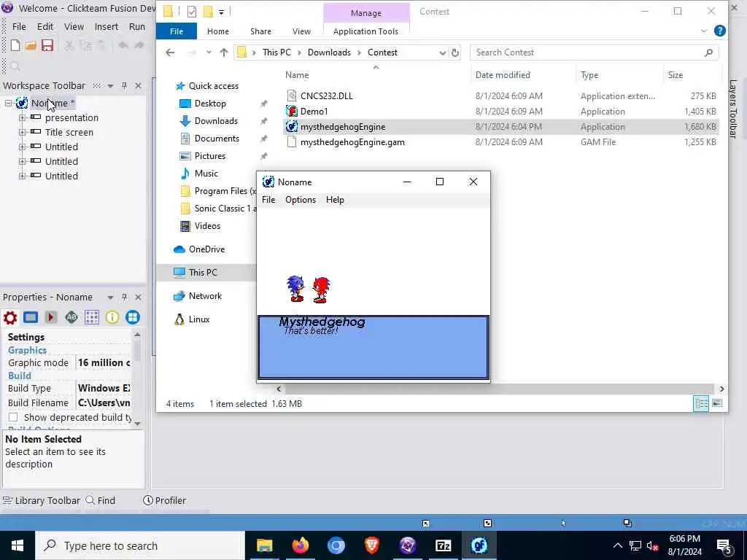The width and height of the screenshot is (747, 560).
Task: Click the New file icon in Fusion toolbar
Action: (x=15, y=45)
